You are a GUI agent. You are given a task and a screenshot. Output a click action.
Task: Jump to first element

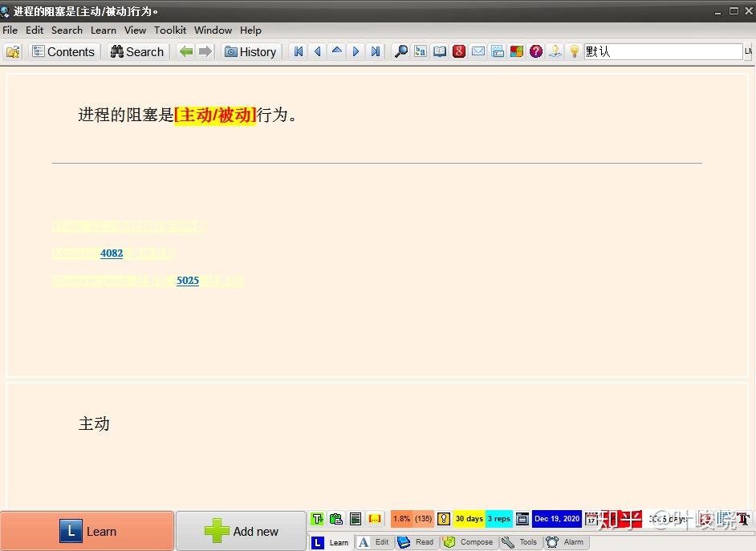tap(299, 51)
